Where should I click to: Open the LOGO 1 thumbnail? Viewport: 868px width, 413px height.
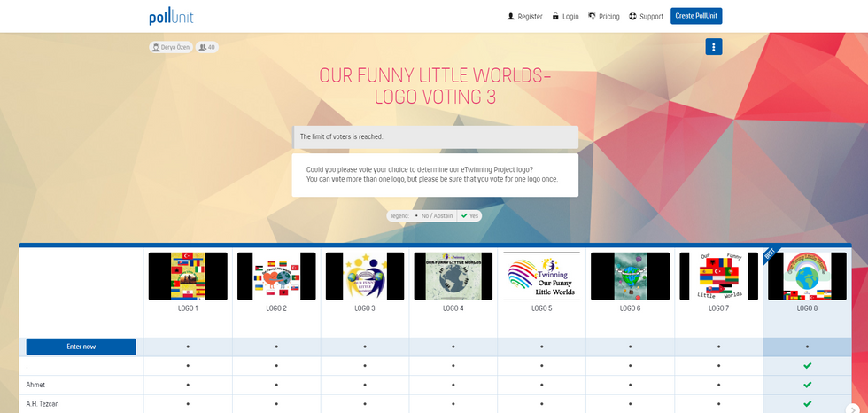click(188, 277)
